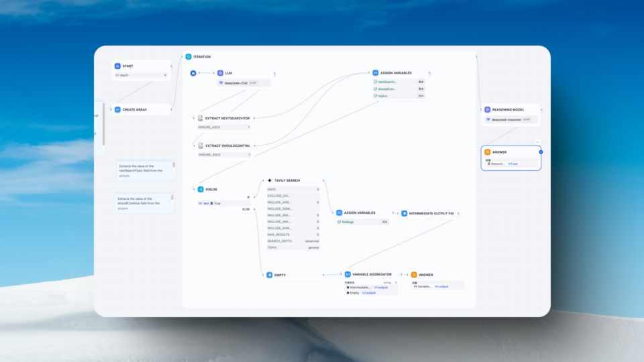Click the add plus in Variable Aggregator

[x=396, y=282]
